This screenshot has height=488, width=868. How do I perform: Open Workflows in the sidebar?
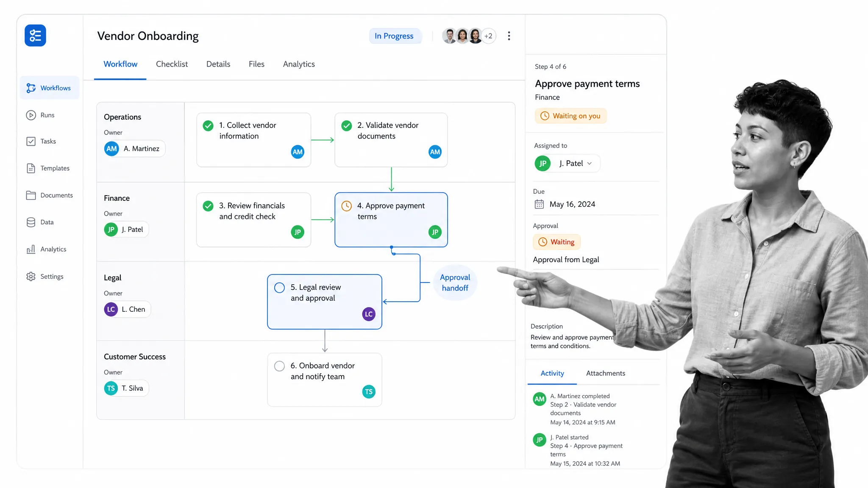pyautogui.click(x=50, y=88)
